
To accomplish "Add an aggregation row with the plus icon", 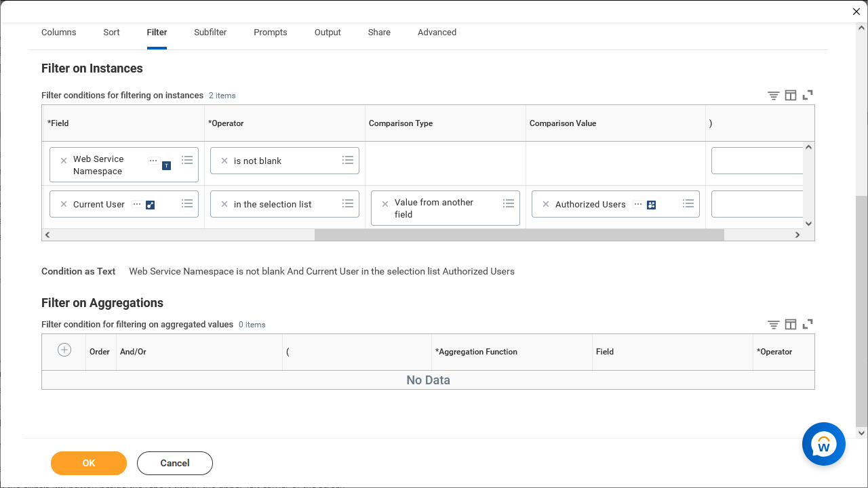I will click(64, 350).
